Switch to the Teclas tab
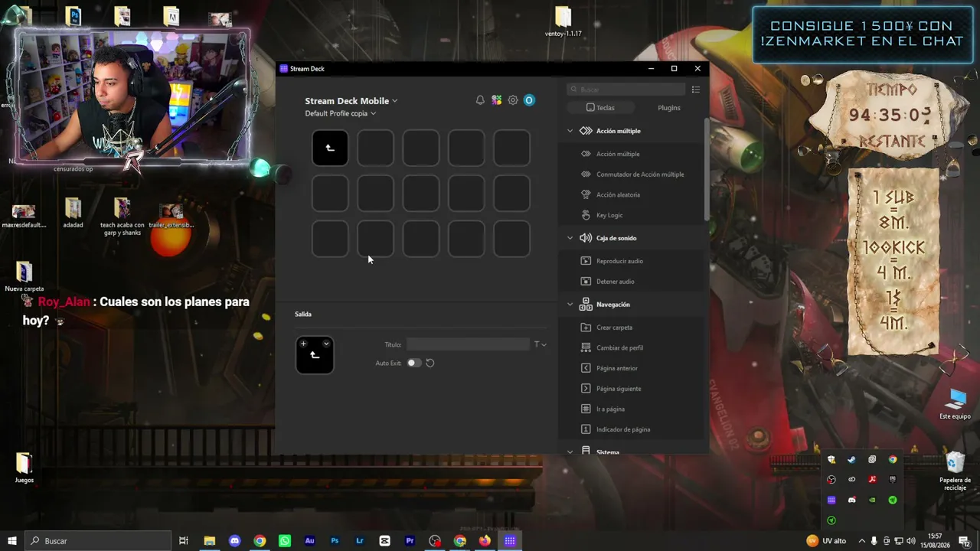Screen dimensions: 980x551 pos(600,108)
